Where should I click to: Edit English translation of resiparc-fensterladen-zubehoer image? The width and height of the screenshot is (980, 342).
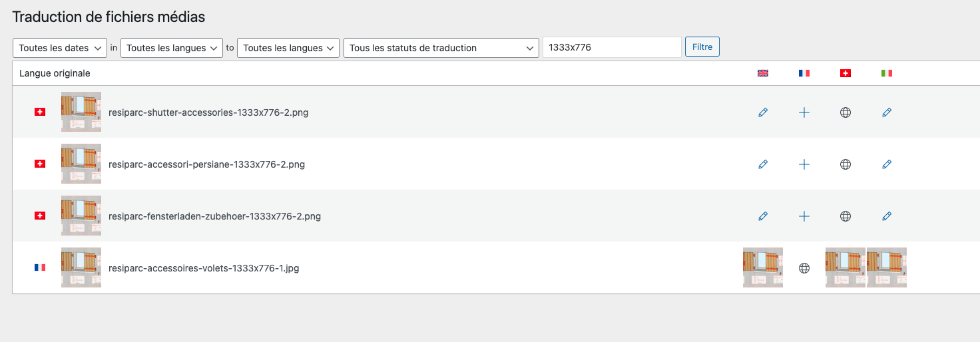pos(763,216)
